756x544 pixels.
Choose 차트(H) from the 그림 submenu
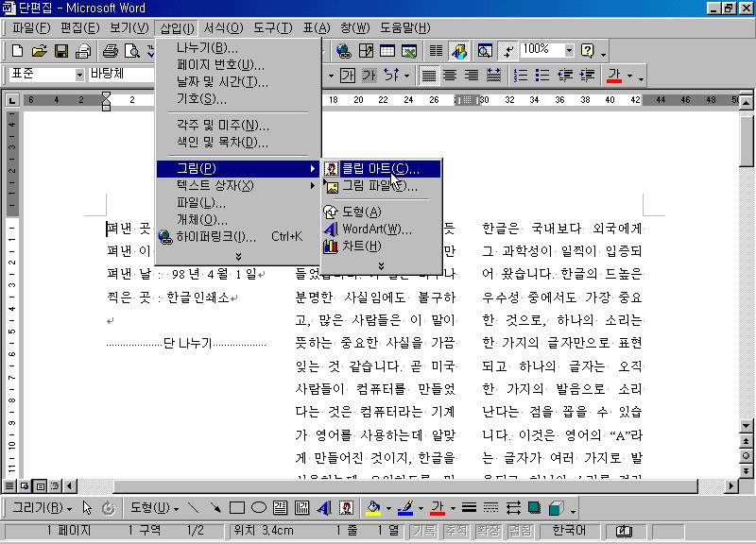[x=381, y=246]
